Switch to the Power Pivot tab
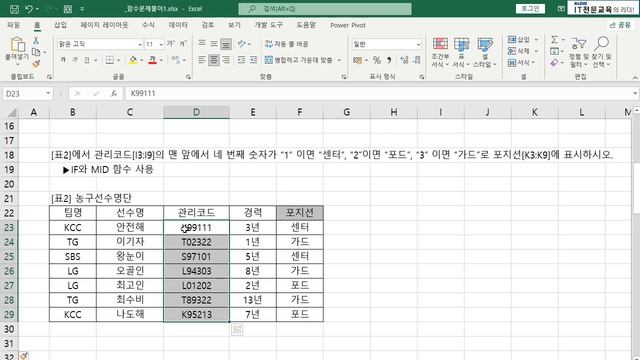The width and height of the screenshot is (640, 360). pyautogui.click(x=348, y=25)
